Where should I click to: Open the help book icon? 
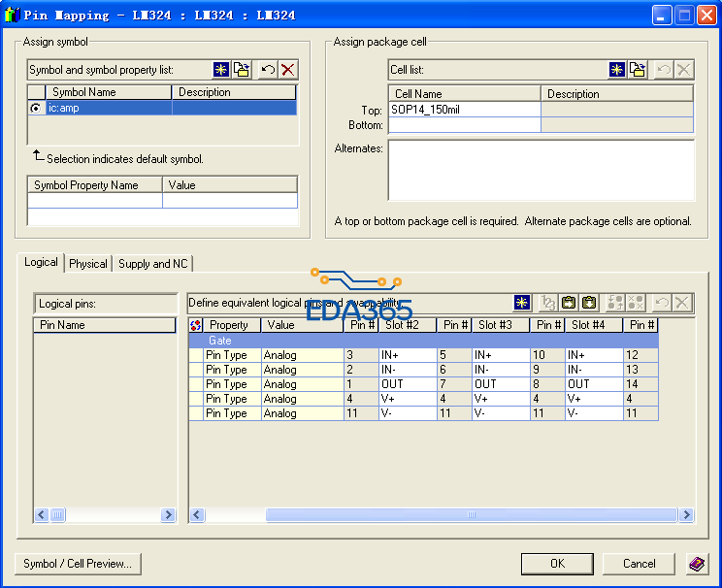coord(697,564)
